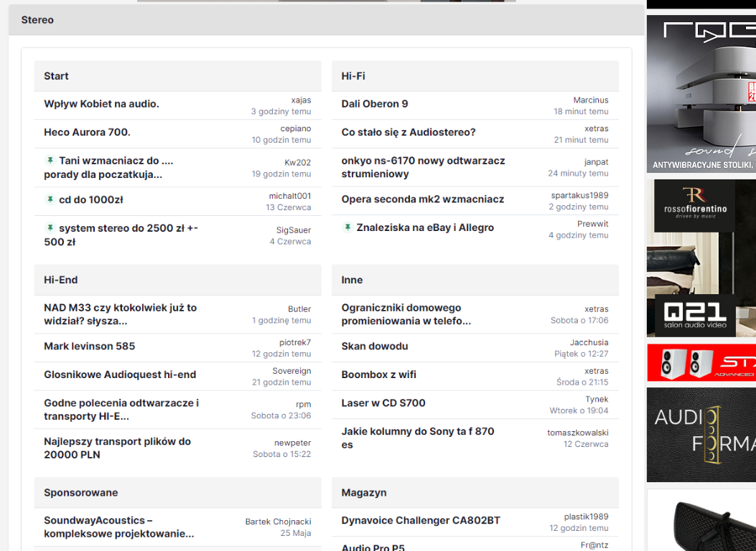This screenshot has width=756, height=551.
Task: Click the rossofiorentino Q21 salon banner
Action: point(701,258)
